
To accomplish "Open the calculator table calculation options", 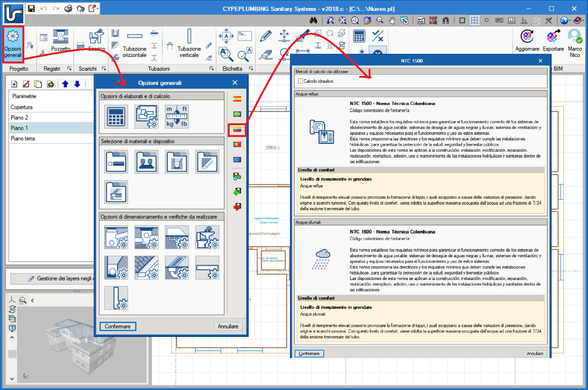I will point(116,116).
